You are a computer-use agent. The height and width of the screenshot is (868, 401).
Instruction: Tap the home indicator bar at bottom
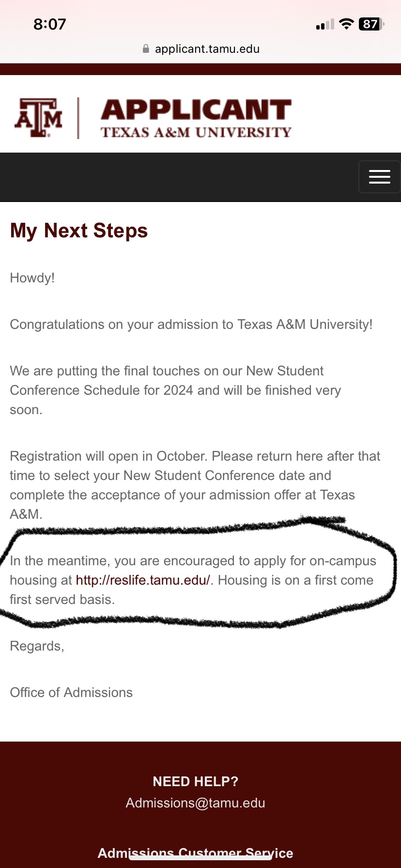click(200, 858)
